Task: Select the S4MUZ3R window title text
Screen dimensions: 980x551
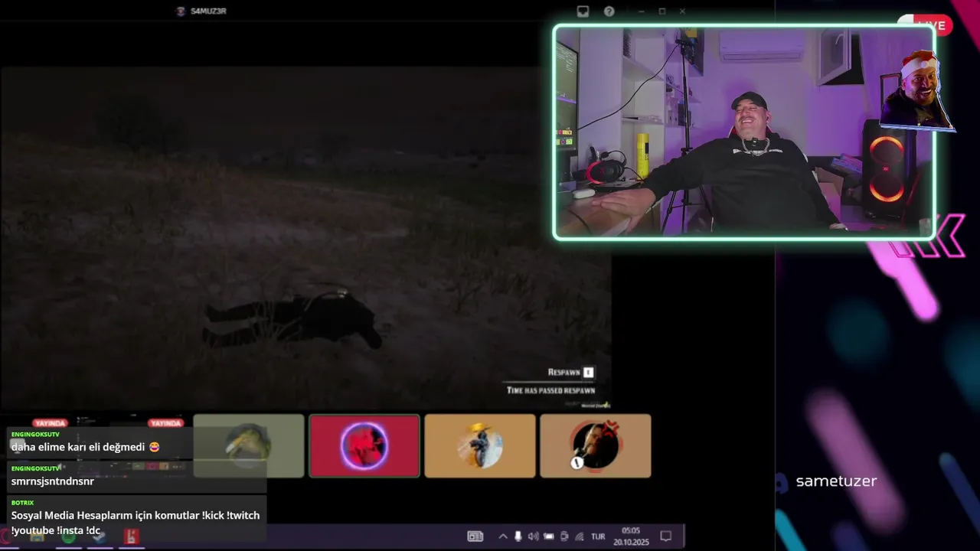Action: (x=208, y=11)
